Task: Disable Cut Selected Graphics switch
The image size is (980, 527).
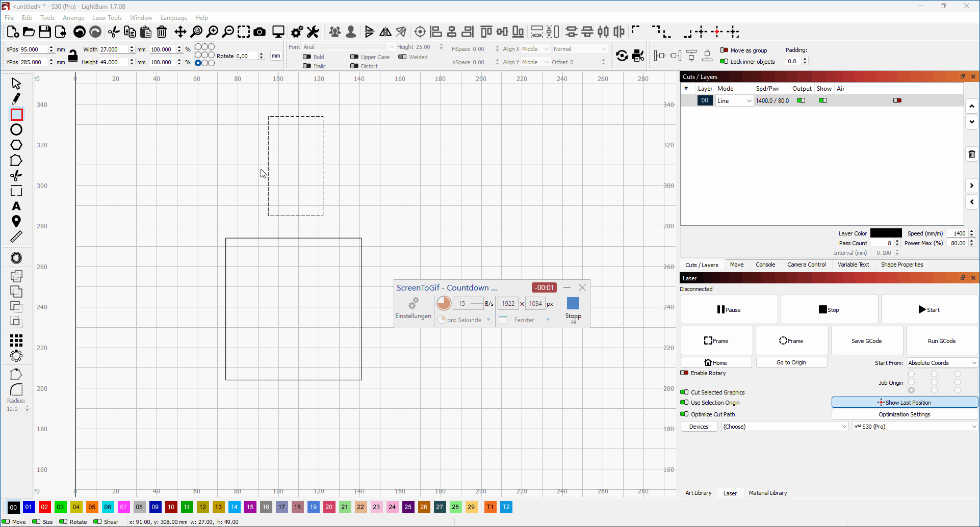Action: pyautogui.click(x=684, y=392)
